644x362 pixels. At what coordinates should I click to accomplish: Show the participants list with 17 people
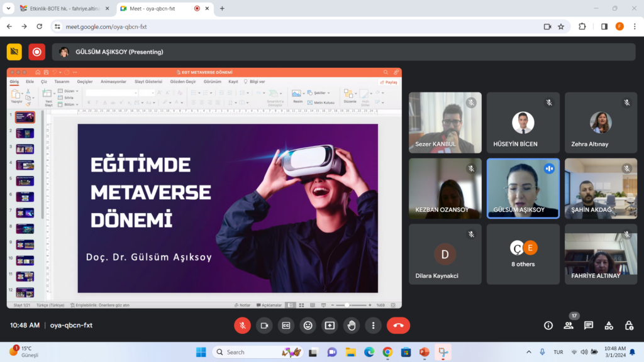click(x=569, y=326)
